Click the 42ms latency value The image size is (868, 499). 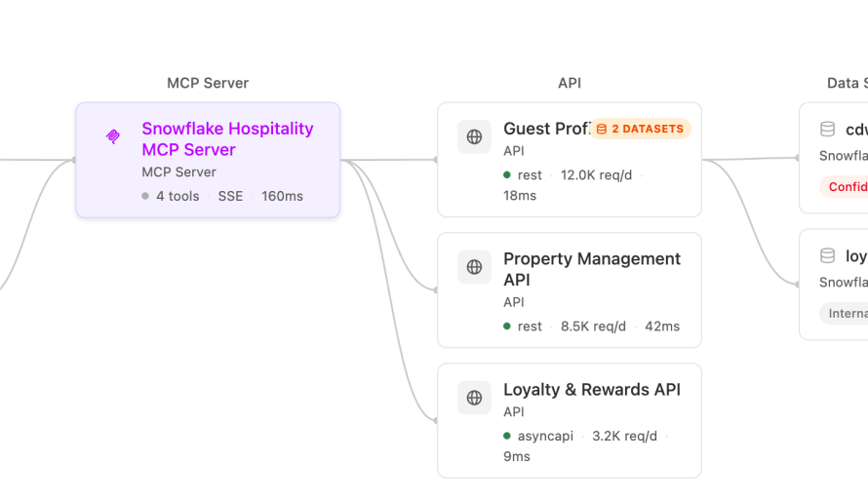tap(662, 326)
